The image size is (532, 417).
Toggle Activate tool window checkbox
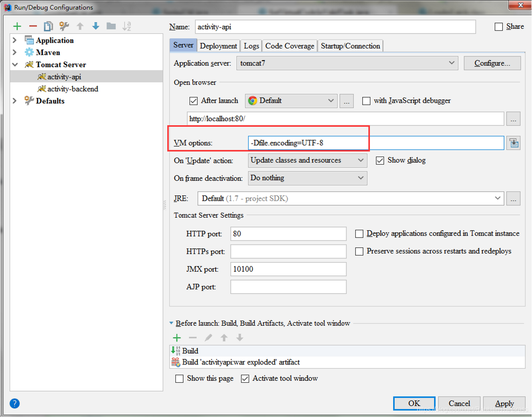[x=245, y=379]
